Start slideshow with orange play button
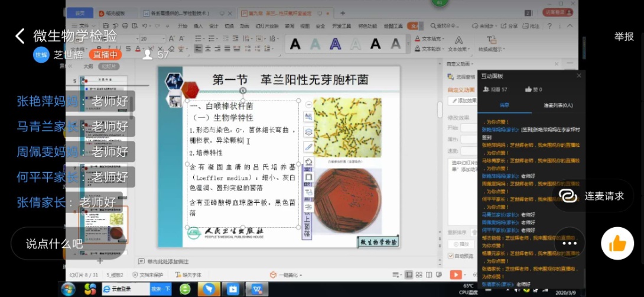 click(456, 275)
